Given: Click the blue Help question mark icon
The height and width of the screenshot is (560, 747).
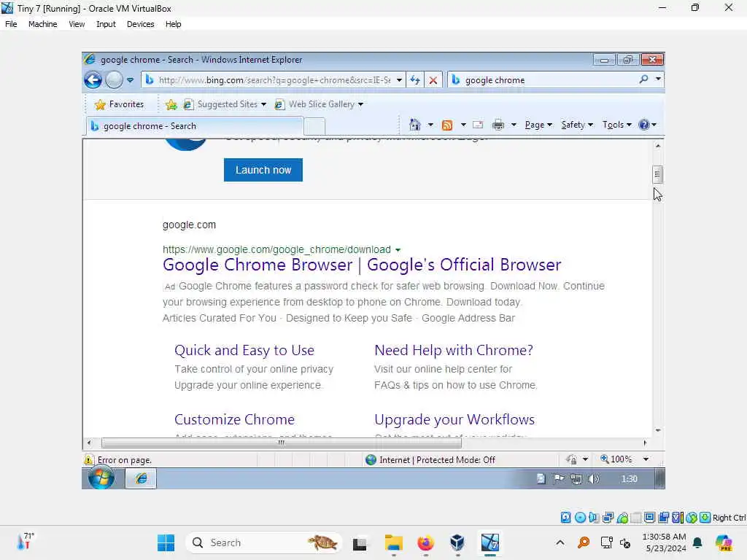Looking at the screenshot, I should pyautogui.click(x=644, y=125).
